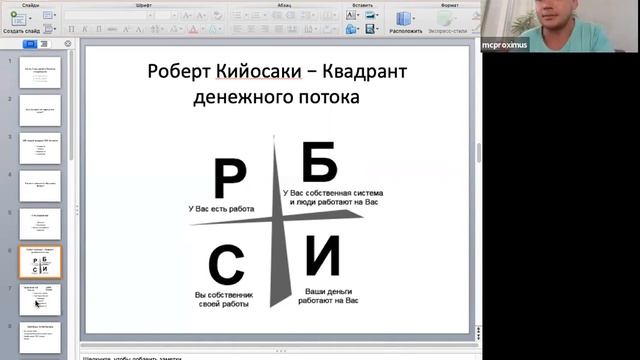
Task: Select slide 3 thumbnail
Action: [x=40, y=149]
